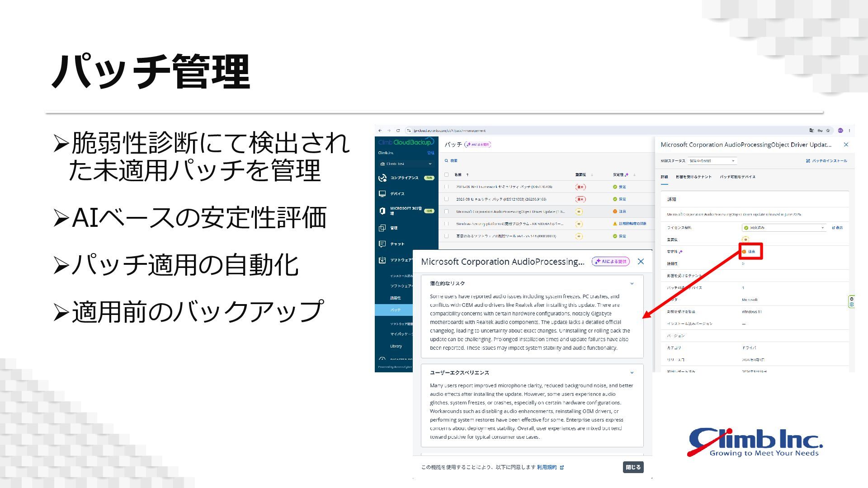Click the browser reload icon
Screen dimensions: 868x488
tap(398, 131)
